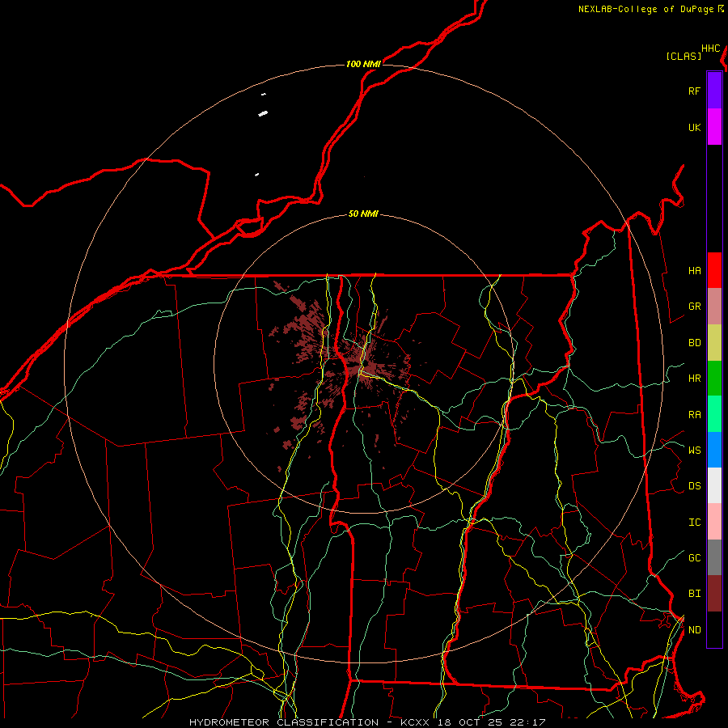The image size is (728, 728).
Task: Click the DS legend label
Action: [694, 486]
